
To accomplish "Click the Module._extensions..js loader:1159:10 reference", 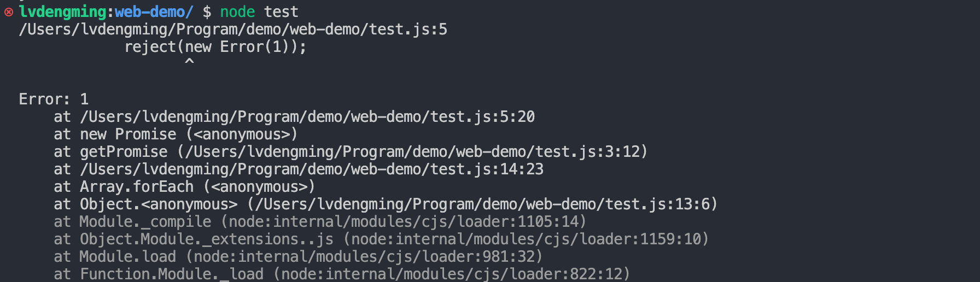I will 526,239.
